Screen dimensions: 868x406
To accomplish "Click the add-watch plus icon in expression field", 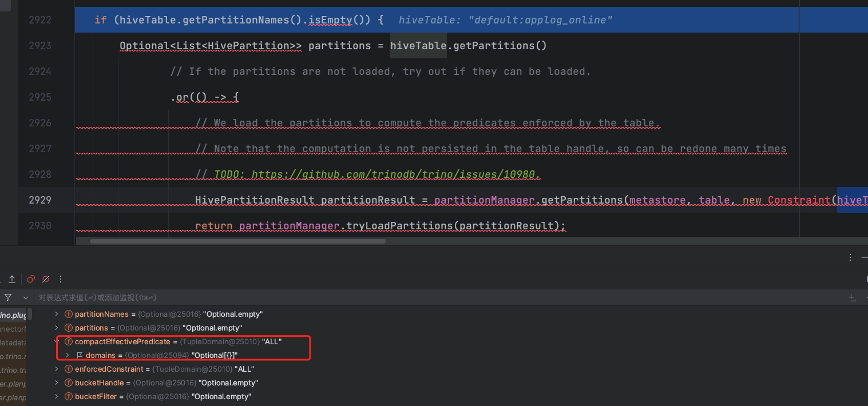I will tap(853, 298).
